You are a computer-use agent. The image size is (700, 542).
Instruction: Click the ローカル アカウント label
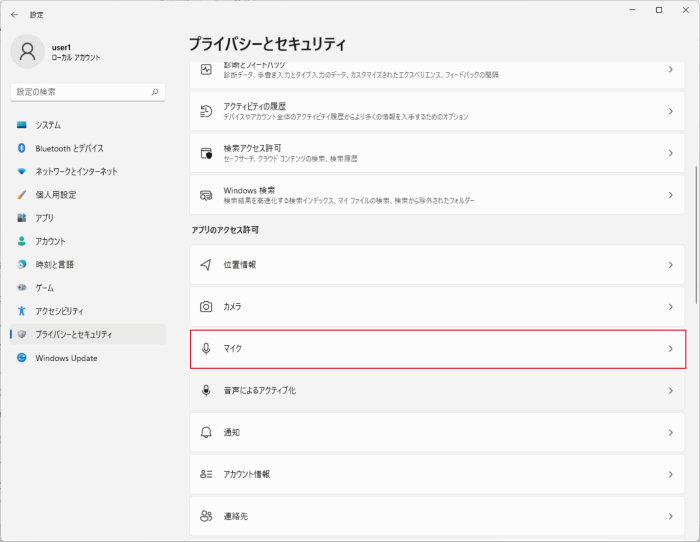(75, 58)
